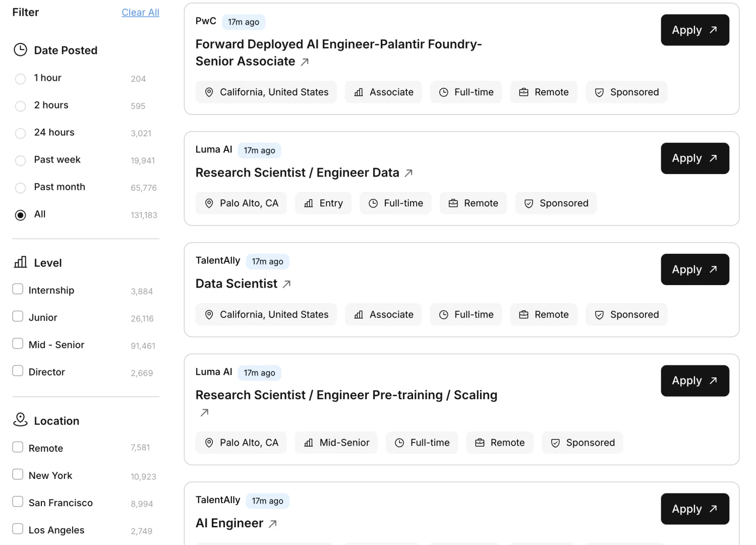Screen dimensions: 756x545
Task: Click the location pin in Palo Alto Entry job
Action: 209,203
